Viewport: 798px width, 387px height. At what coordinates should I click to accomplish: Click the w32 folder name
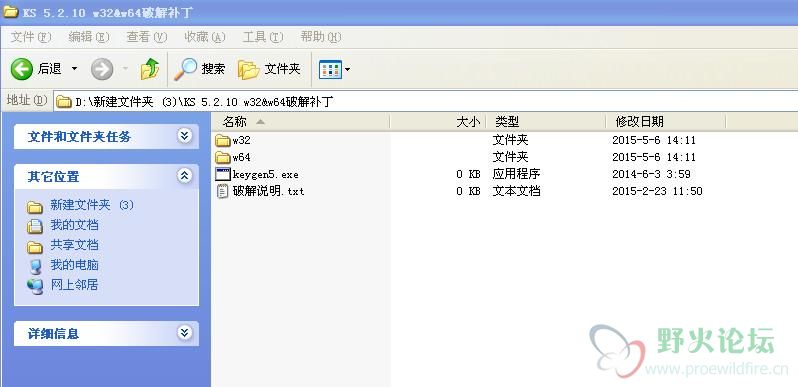[x=241, y=140]
